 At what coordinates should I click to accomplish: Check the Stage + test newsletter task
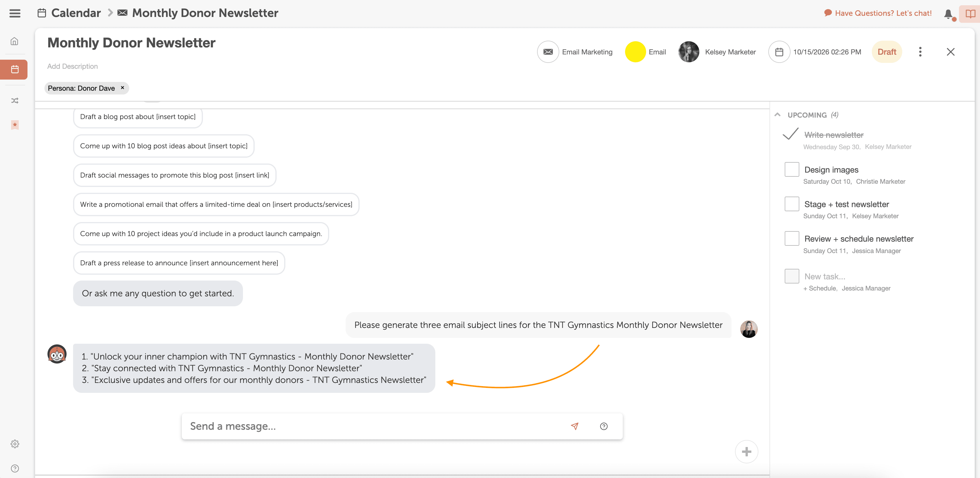click(792, 204)
